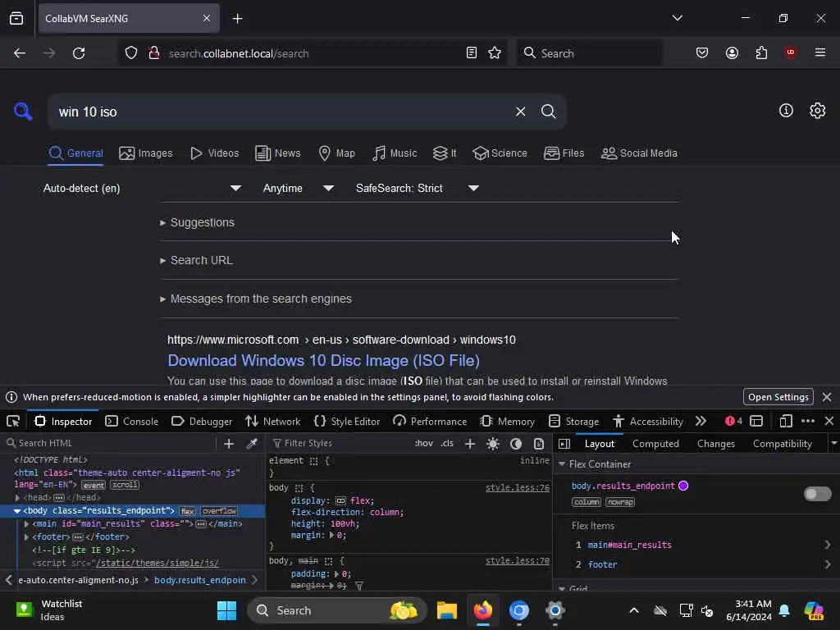The width and height of the screenshot is (840, 630).
Task: Open Download Windows 10 Disc Image result link
Action: point(323,361)
